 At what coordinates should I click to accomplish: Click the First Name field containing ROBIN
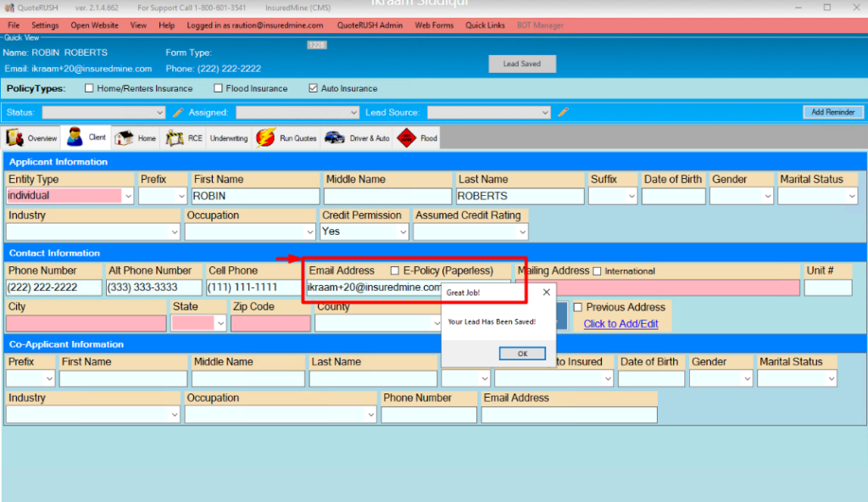pyautogui.click(x=256, y=196)
